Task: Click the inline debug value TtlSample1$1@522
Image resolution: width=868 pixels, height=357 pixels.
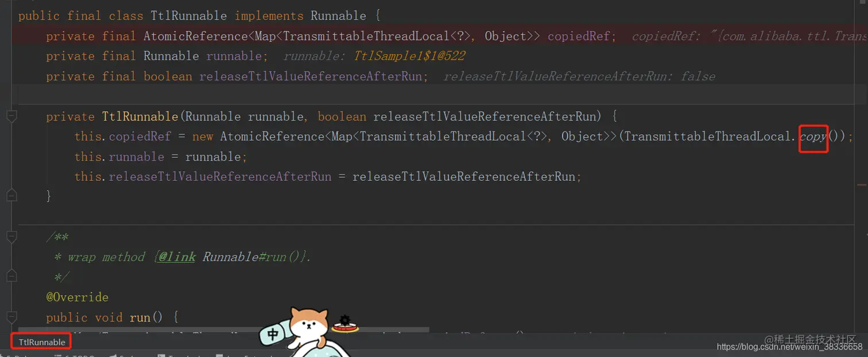Action: click(409, 56)
